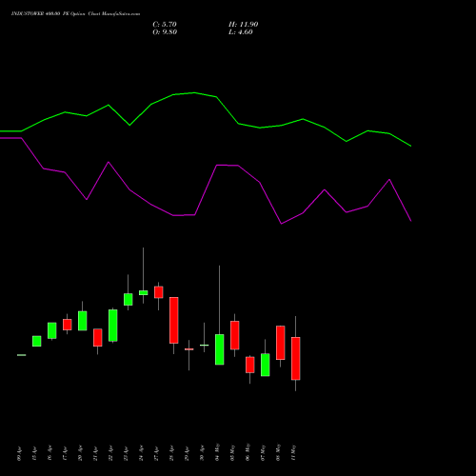This screenshot has height=476, width=476.
Task: Click the 30 Apr date label
Action: click(203, 453)
